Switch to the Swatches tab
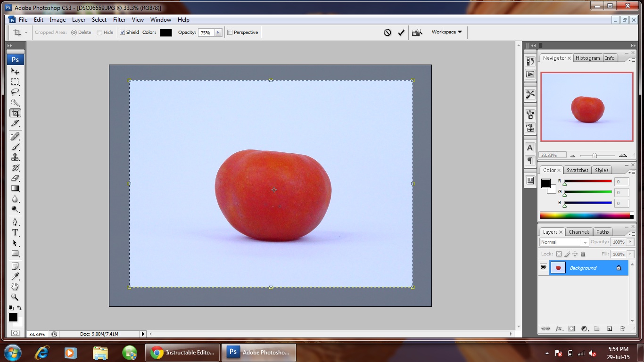 pos(577,170)
